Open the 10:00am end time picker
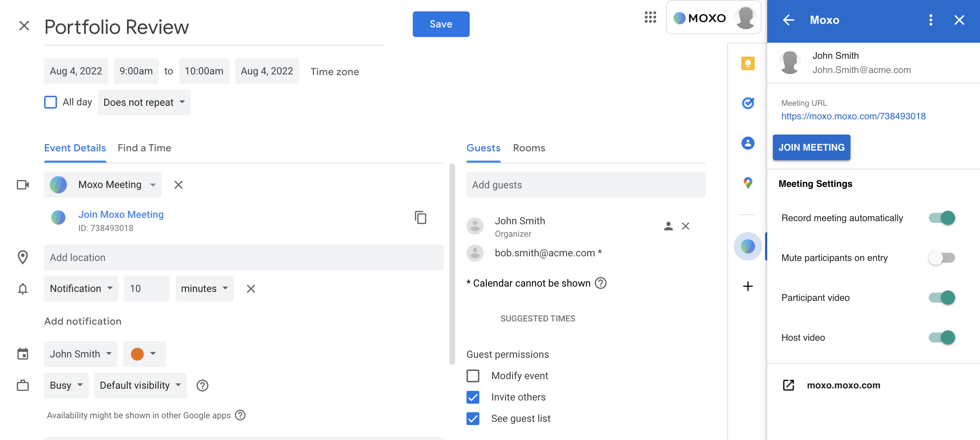The height and width of the screenshot is (440, 980). 204,71
